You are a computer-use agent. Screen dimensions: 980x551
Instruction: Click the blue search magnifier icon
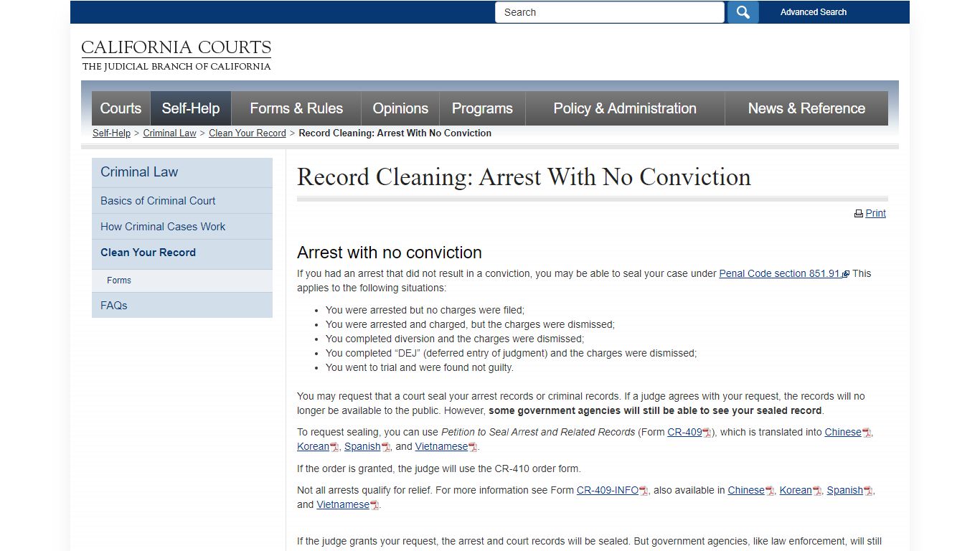pyautogui.click(x=743, y=12)
